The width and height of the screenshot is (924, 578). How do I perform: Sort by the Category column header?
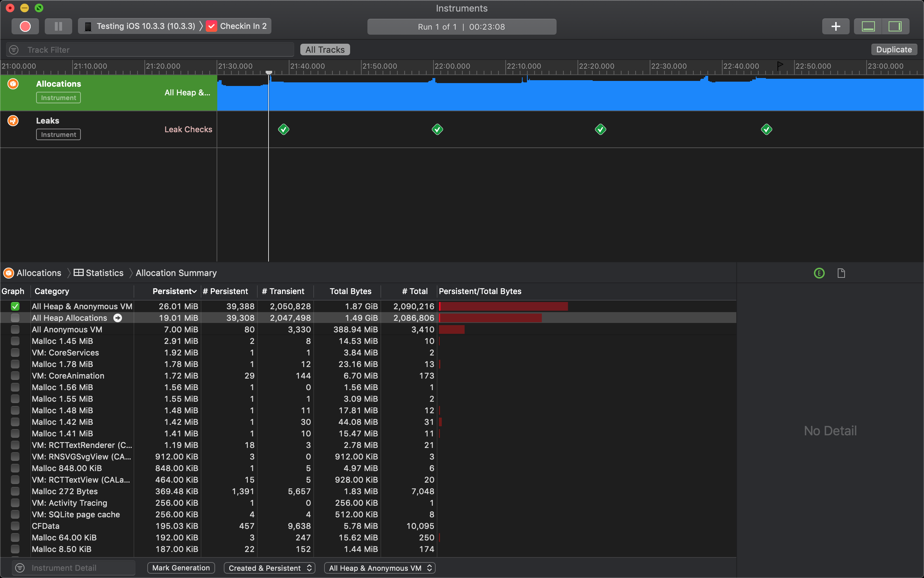click(82, 291)
